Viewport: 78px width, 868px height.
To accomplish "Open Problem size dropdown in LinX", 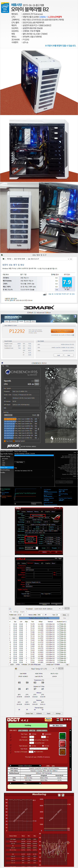I will pos(21,615).
